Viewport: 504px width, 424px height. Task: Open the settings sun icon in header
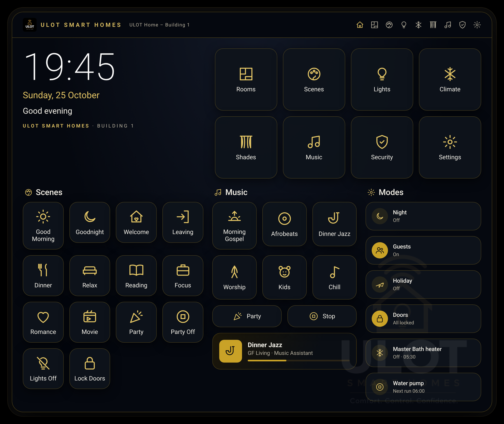(x=477, y=25)
